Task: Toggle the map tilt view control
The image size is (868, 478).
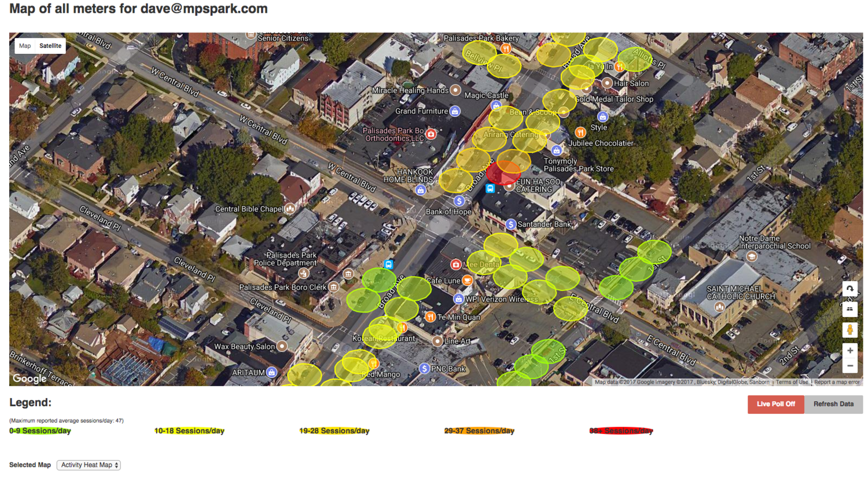Action: 849,309
